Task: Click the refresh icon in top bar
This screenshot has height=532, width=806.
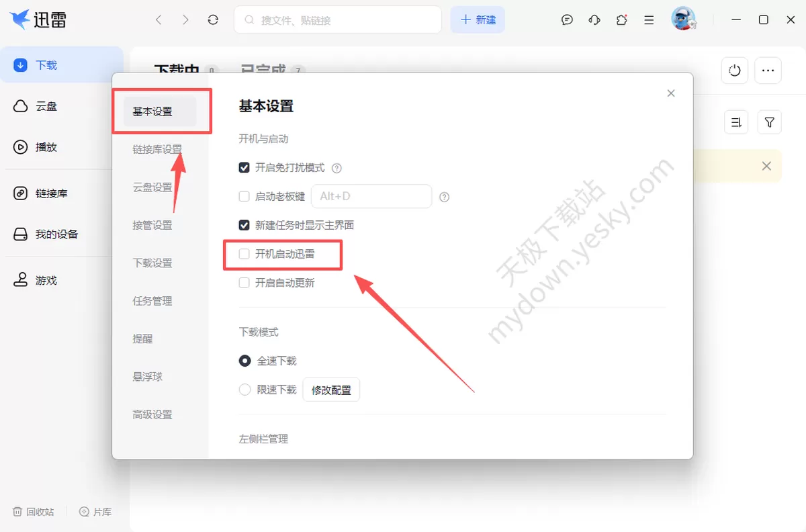Action: (213, 20)
